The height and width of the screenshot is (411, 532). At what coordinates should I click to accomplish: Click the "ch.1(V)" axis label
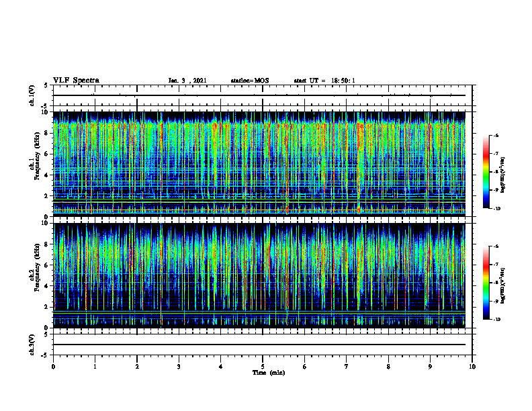32,95
